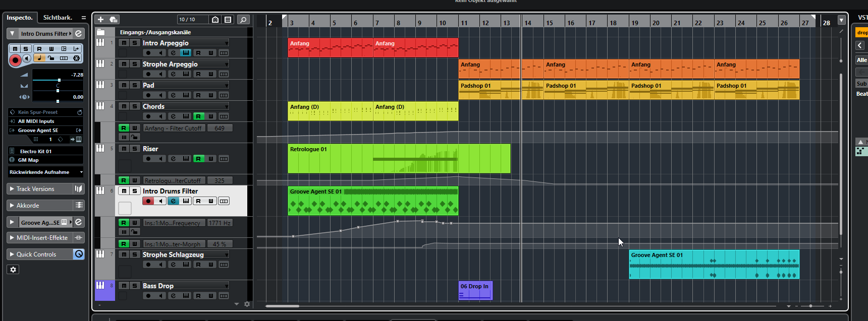Switch to the Sichtbarkeit tab
This screenshot has height=321, width=868.
pyautogui.click(x=58, y=18)
